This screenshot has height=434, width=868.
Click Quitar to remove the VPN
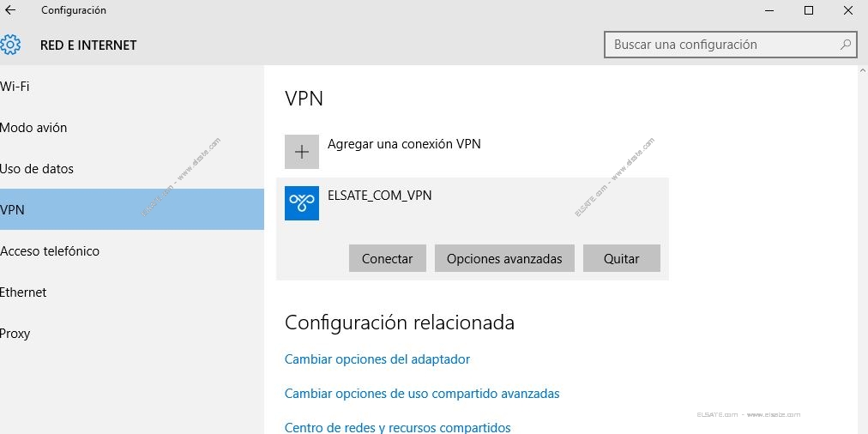coord(622,258)
